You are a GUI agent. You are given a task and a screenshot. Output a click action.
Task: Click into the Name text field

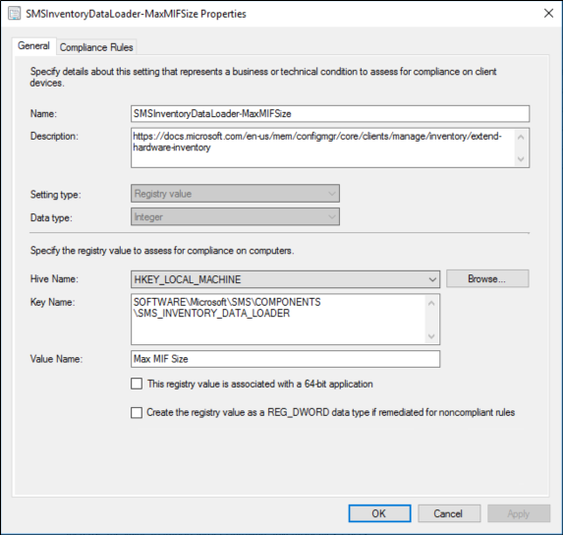pyautogui.click(x=330, y=113)
